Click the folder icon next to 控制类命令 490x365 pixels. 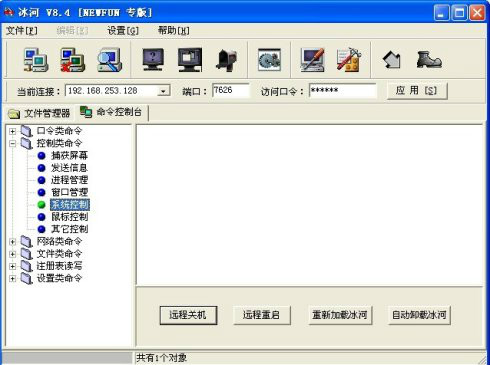26,144
